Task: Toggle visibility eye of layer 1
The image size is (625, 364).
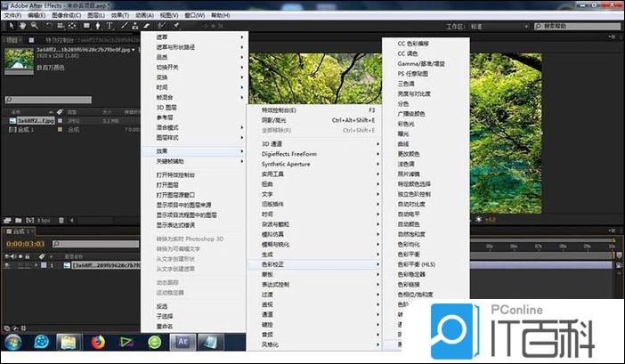Action: tap(5, 265)
